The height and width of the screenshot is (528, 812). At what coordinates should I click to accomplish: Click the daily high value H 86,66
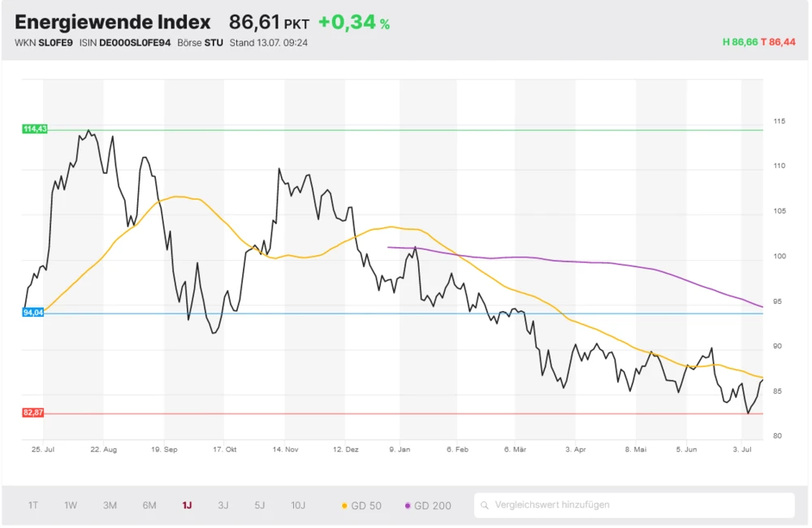click(x=740, y=41)
